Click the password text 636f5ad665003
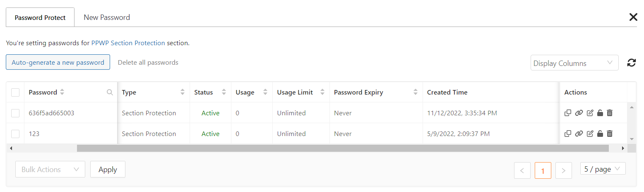The height and width of the screenshot is (192, 644). [x=51, y=113]
